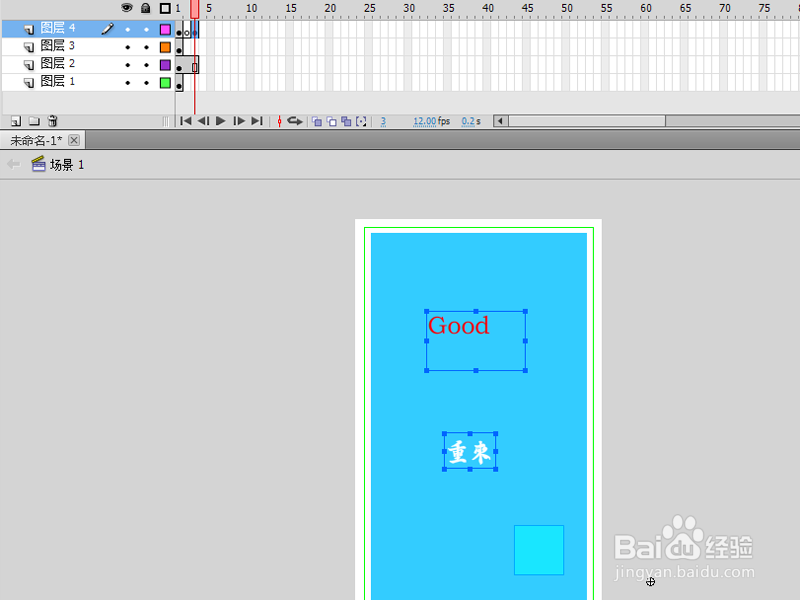Play the timeline animation

220,121
